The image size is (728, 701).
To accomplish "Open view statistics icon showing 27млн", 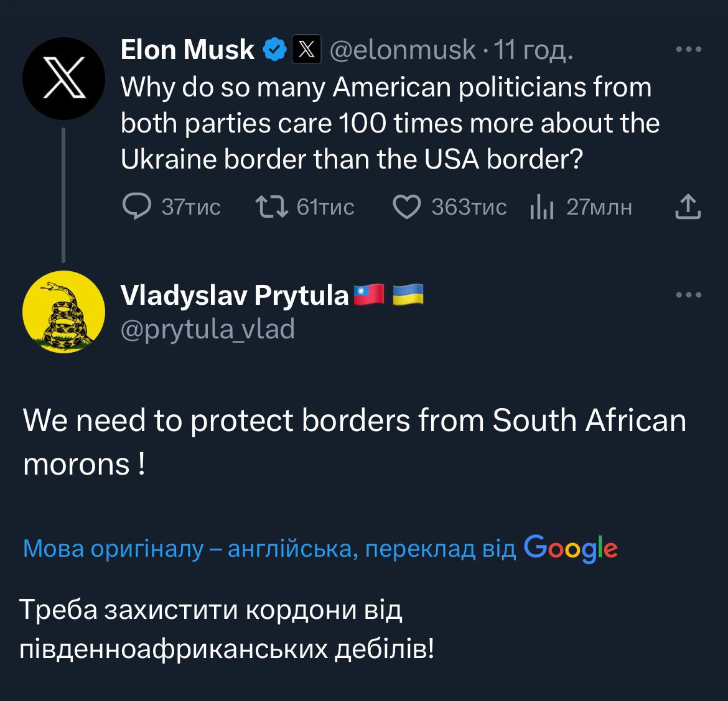I will click(541, 207).
